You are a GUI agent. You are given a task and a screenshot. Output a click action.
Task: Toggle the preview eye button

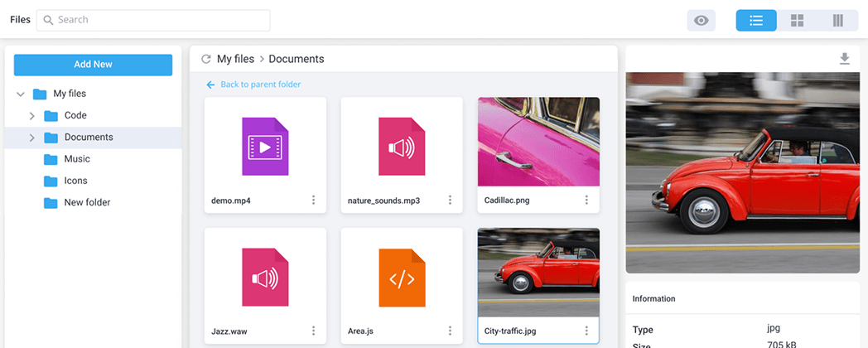701,21
